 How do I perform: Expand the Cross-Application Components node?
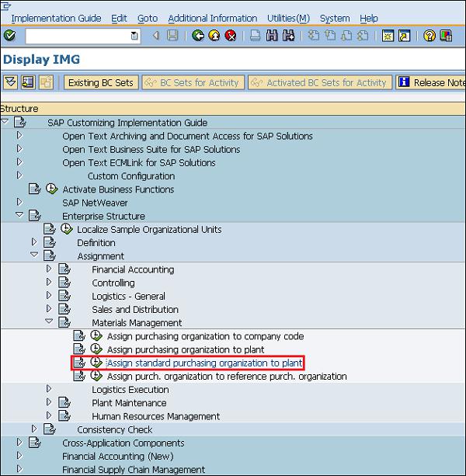point(19,442)
